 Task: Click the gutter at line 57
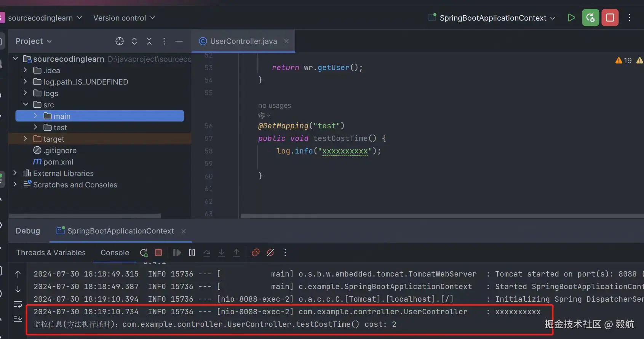tap(208, 139)
